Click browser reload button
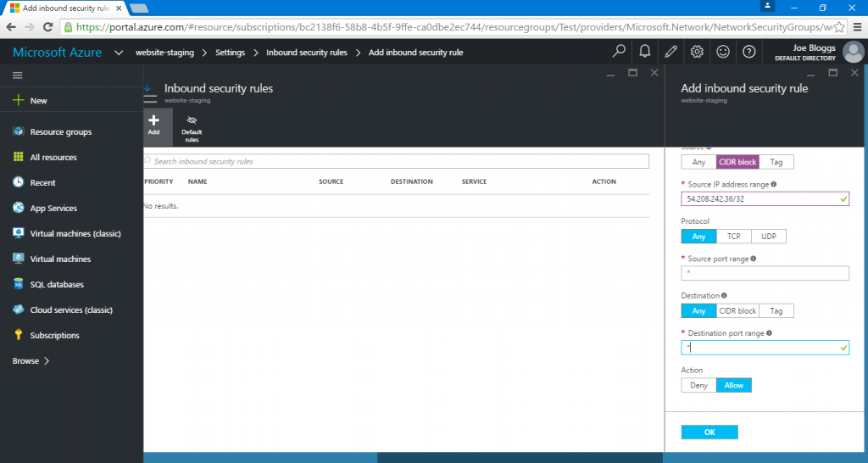 [x=47, y=26]
